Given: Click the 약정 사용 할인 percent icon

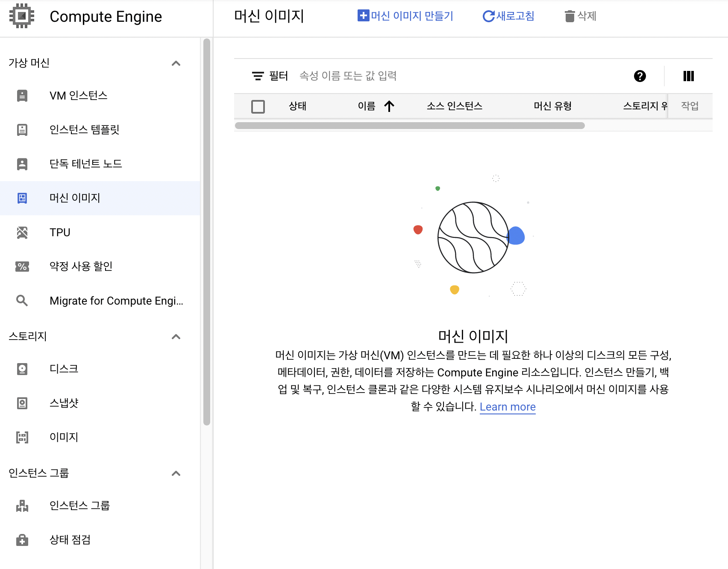Looking at the screenshot, I should (x=22, y=267).
